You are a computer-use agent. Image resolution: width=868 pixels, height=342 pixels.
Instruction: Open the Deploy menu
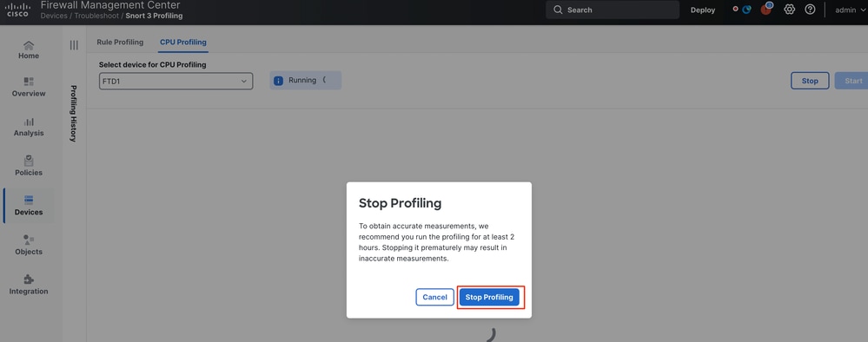point(703,10)
